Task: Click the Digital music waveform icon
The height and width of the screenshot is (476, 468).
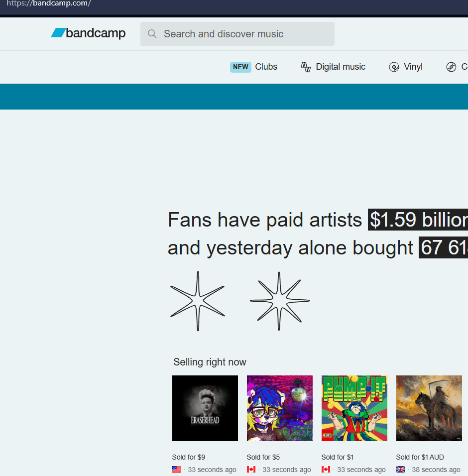Action: tap(306, 67)
